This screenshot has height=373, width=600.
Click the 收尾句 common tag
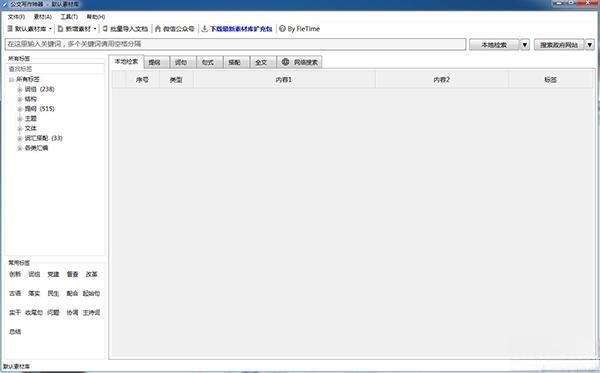click(34, 313)
